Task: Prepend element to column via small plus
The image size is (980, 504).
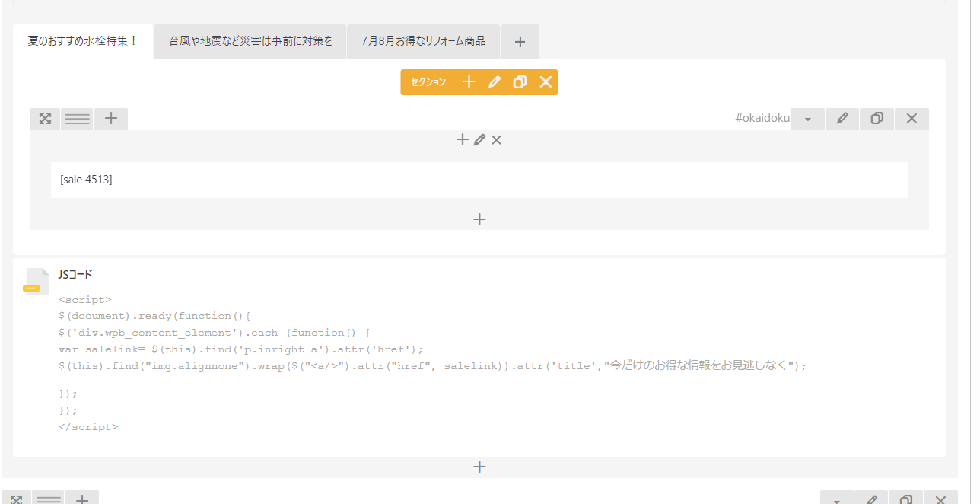Action: click(462, 140)
